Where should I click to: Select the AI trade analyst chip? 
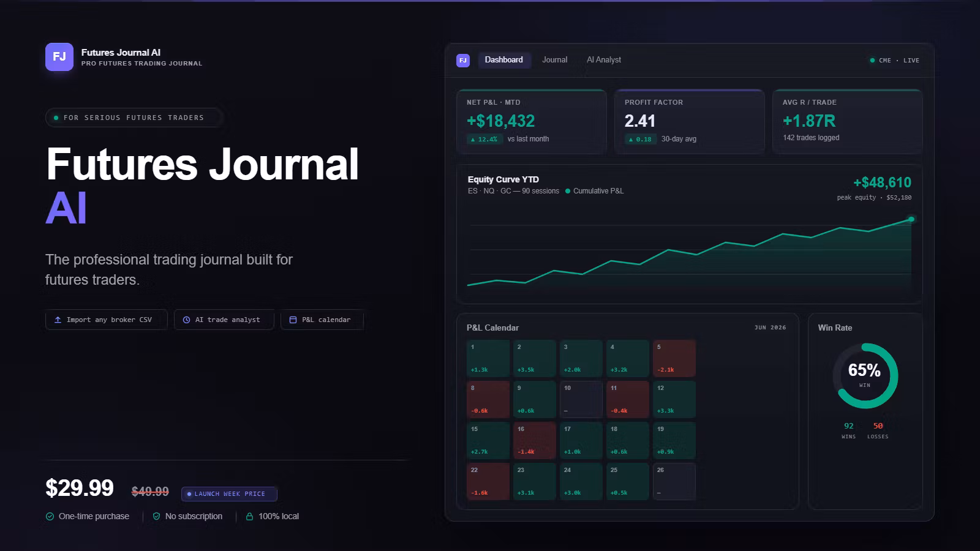point(224,320)
